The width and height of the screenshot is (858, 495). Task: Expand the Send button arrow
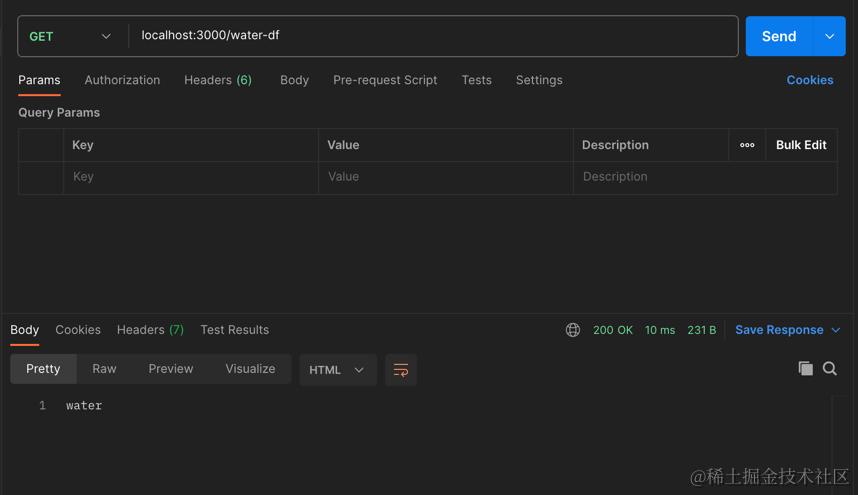point(829,36)
